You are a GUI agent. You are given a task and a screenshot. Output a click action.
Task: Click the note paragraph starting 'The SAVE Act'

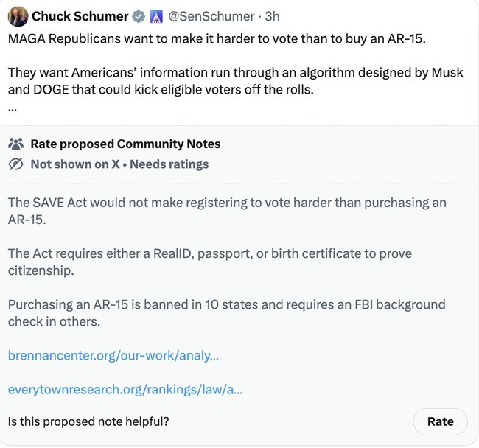227,211
